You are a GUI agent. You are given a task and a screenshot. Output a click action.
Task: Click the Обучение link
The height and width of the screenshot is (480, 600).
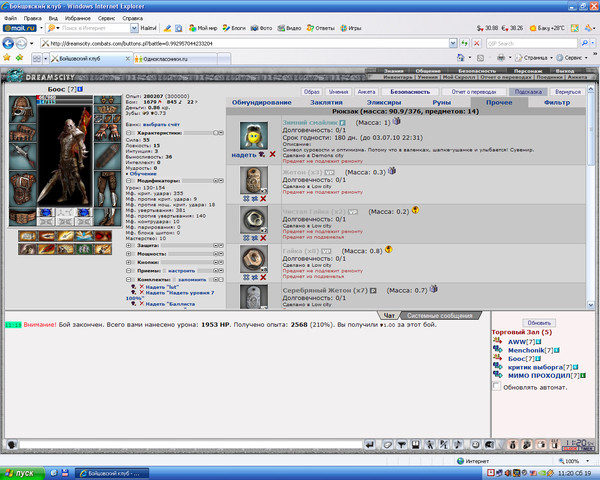(143, 174)
